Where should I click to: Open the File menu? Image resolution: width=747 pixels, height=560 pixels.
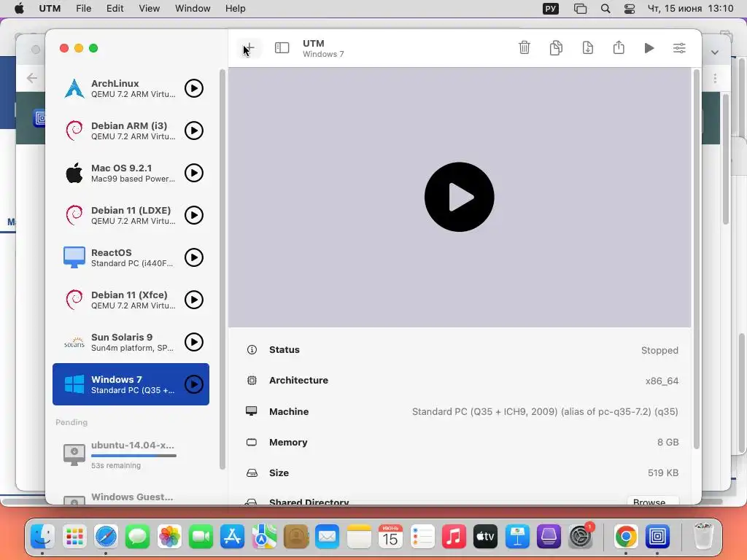coord(83,9)
